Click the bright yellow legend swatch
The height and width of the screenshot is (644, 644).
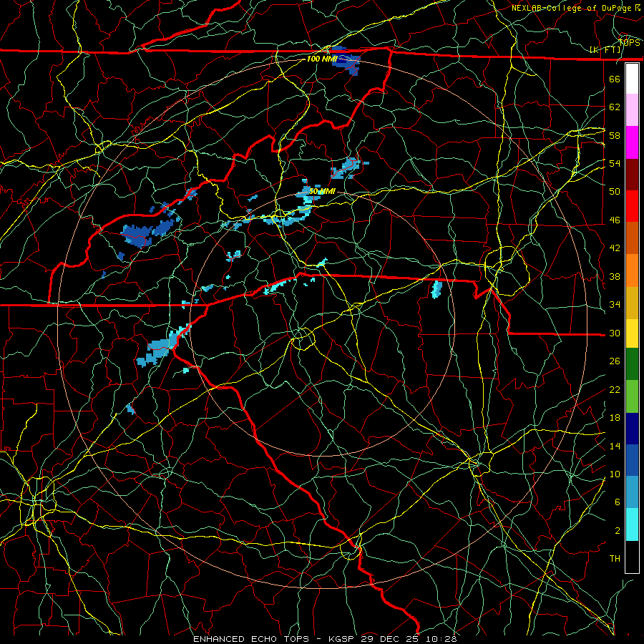pyautogui.click(x=632, y=333)
